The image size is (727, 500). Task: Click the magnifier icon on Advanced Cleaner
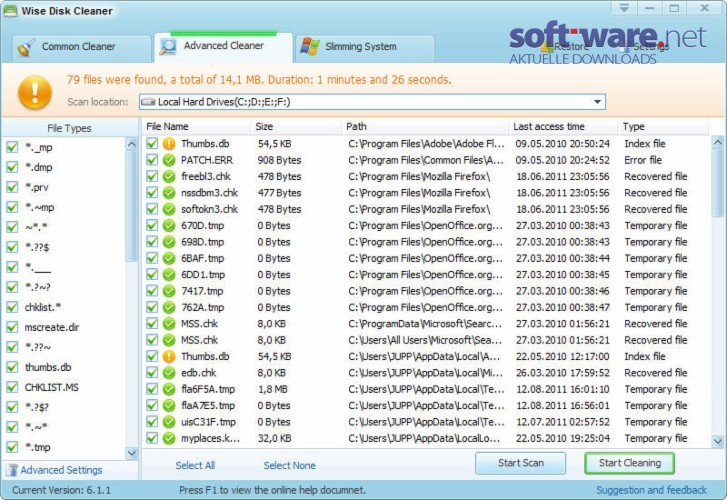(x=167, y=46)
